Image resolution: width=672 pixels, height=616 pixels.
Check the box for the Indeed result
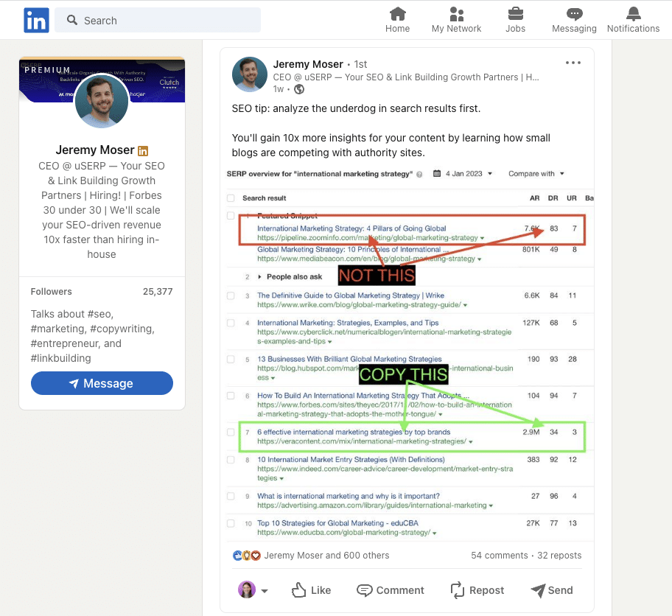click(231, 460)
